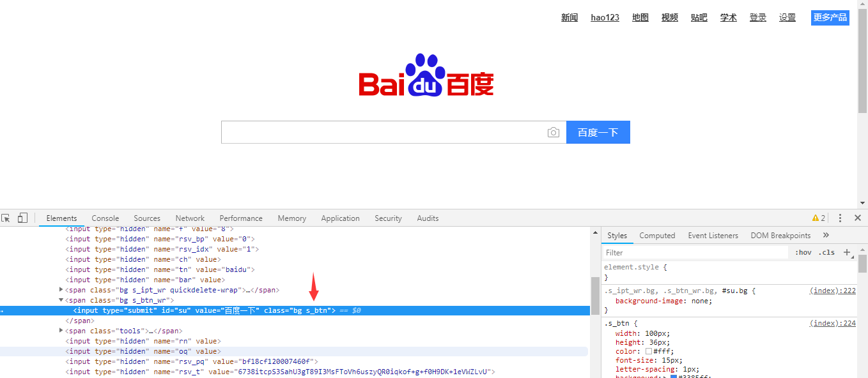The height and width of the screenshot is (378, 868).
Task: Expand the tools span node
Action: coord(61,331)
